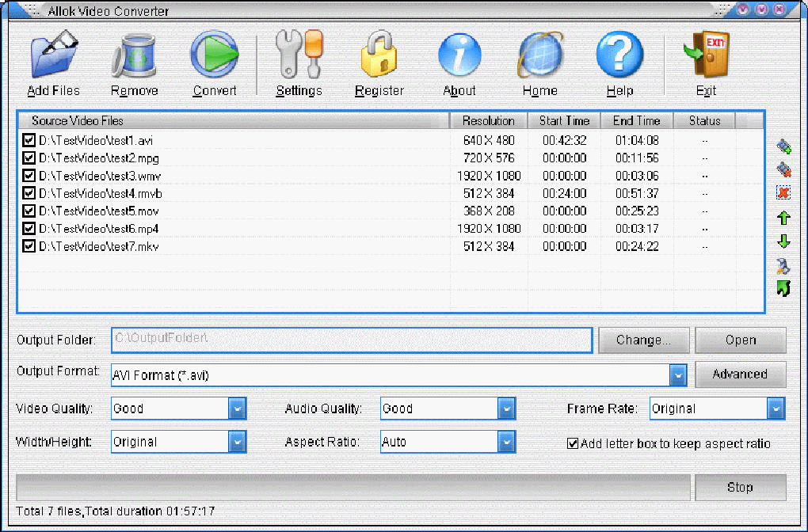Expand the Frame Rate dropdown
Screen dimensions: 808x532
coord(776,408)
